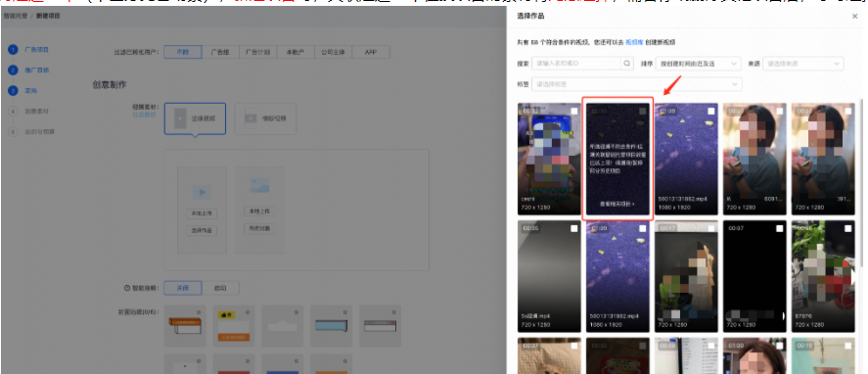Select the thumbs-up yellow tag cover sticker

[x=234, y=326]
